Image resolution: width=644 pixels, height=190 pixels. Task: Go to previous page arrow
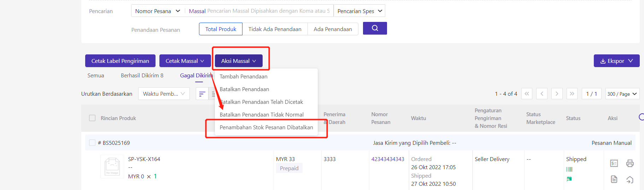[542, 94]
